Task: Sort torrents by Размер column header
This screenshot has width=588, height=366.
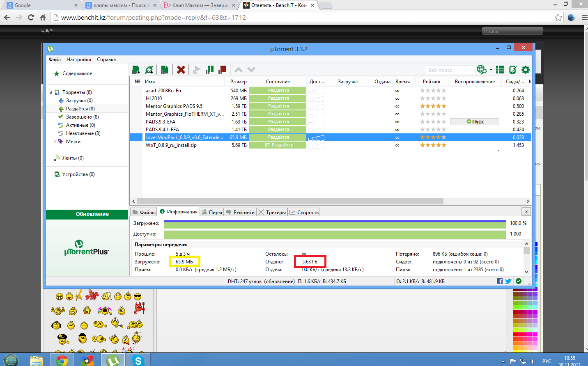Action: click(238, 82)
